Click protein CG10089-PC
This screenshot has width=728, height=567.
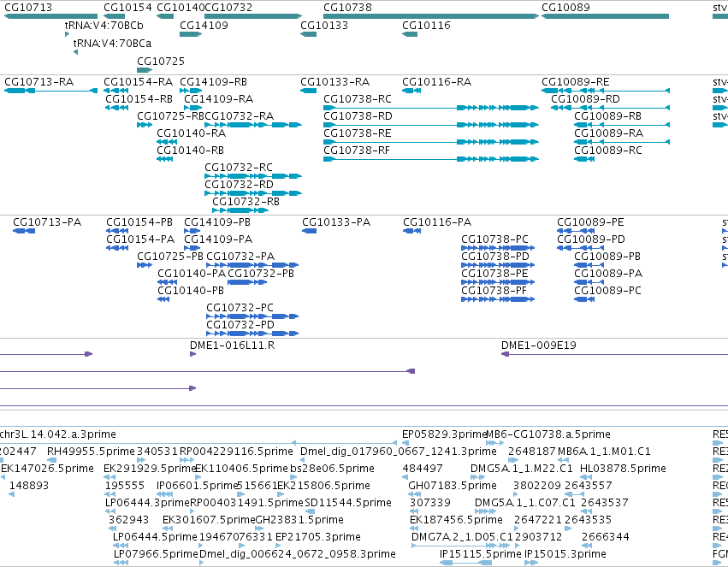(607, 291)
